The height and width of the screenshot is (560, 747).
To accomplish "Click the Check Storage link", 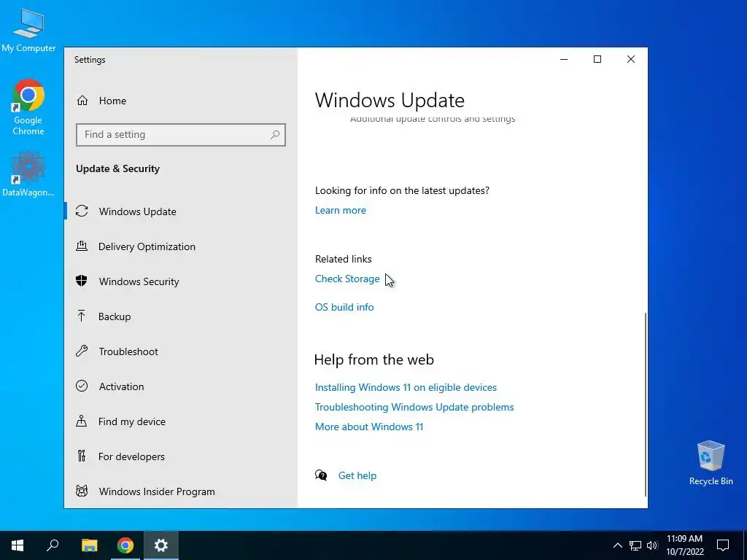I will point(347,279).
